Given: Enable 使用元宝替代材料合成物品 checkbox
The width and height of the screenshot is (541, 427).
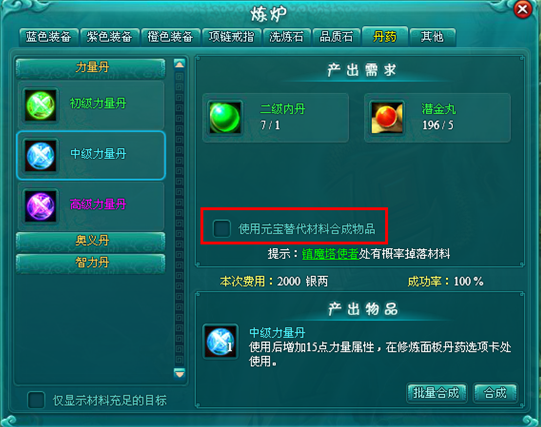Looking at the screenshot, I should pos(222,228).
